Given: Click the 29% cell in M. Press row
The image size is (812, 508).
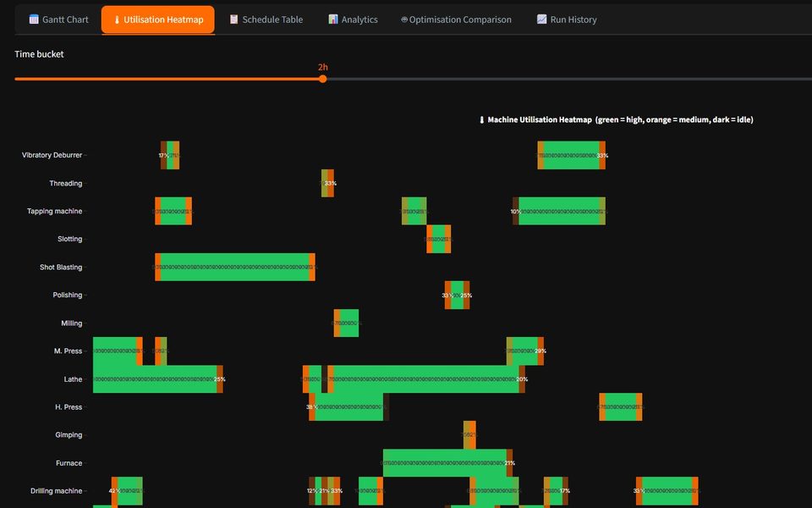Looking at the screenshot, I should [540, 351].
